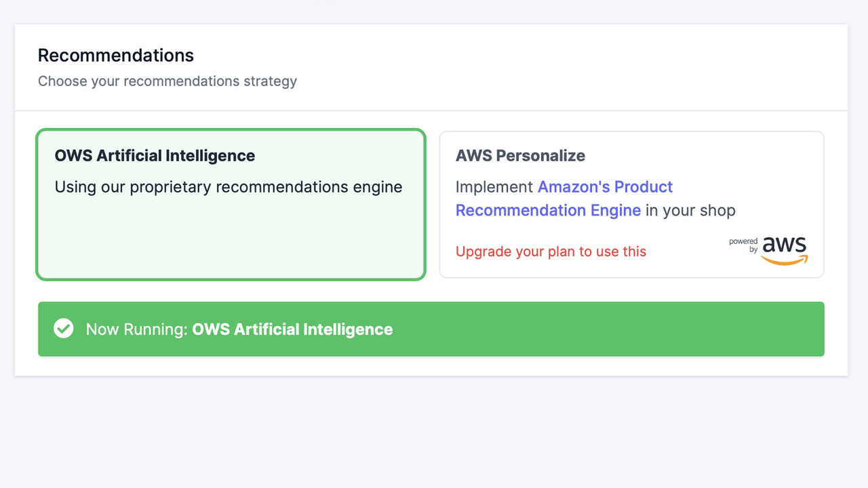The height and width of the screenshot is (488, 868).
Task: Click 'Choose your recommendations strategy' subtitle
Action: point(167,81)
